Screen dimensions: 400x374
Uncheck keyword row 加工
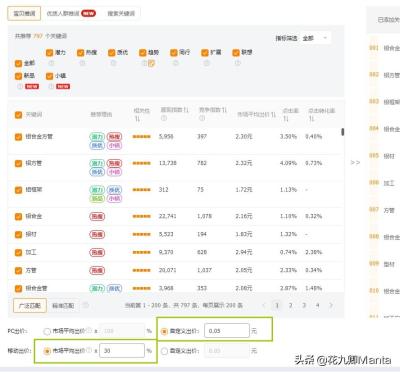point(18,252)
